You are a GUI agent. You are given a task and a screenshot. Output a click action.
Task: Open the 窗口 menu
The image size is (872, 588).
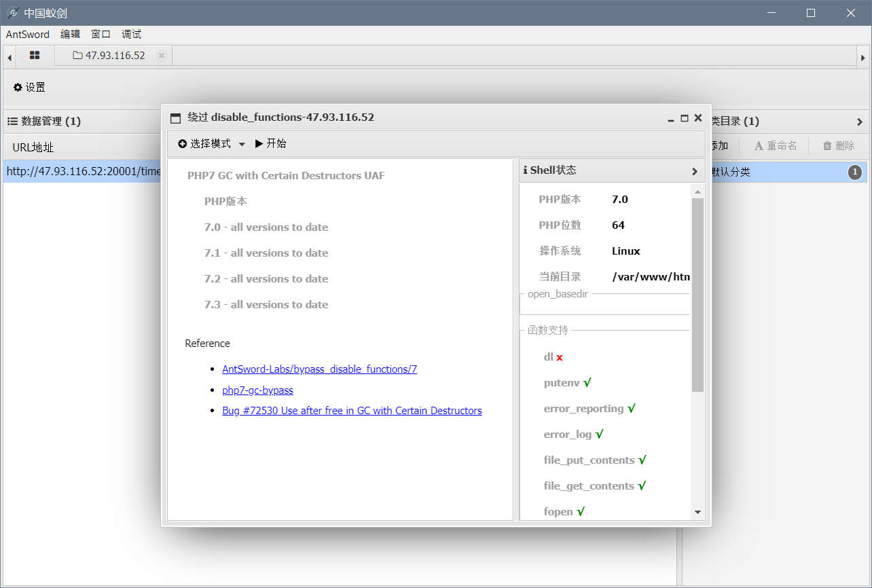pos(101,34)
